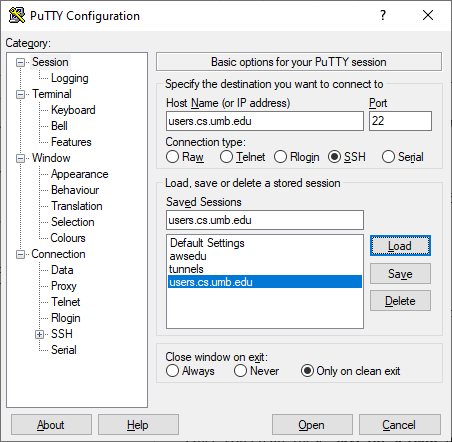This screenshot has height=442, width=452.
Task: Save the current session settings
Action: click(400, 274)
